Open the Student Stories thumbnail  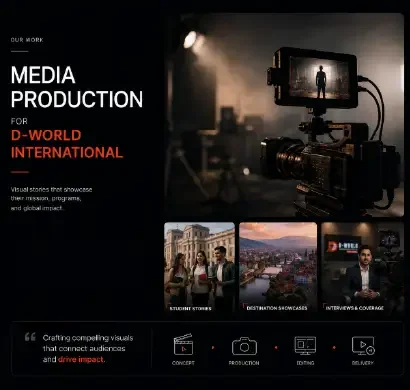[199, 267]
